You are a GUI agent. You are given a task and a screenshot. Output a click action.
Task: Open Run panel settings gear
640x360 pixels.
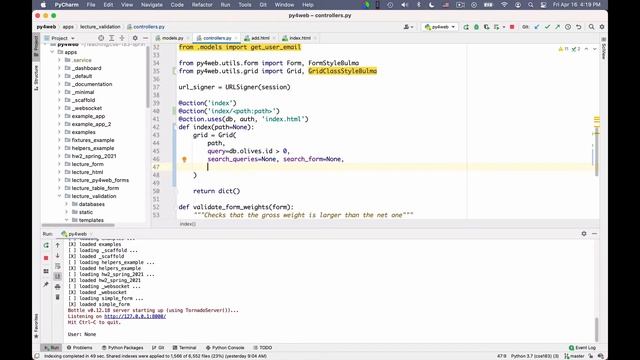[x=584, y=233]
